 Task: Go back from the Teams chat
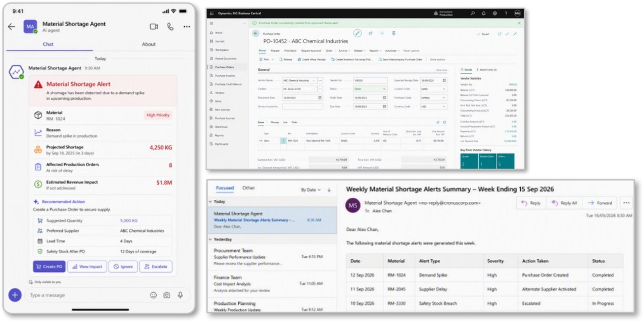click(12, 27)
